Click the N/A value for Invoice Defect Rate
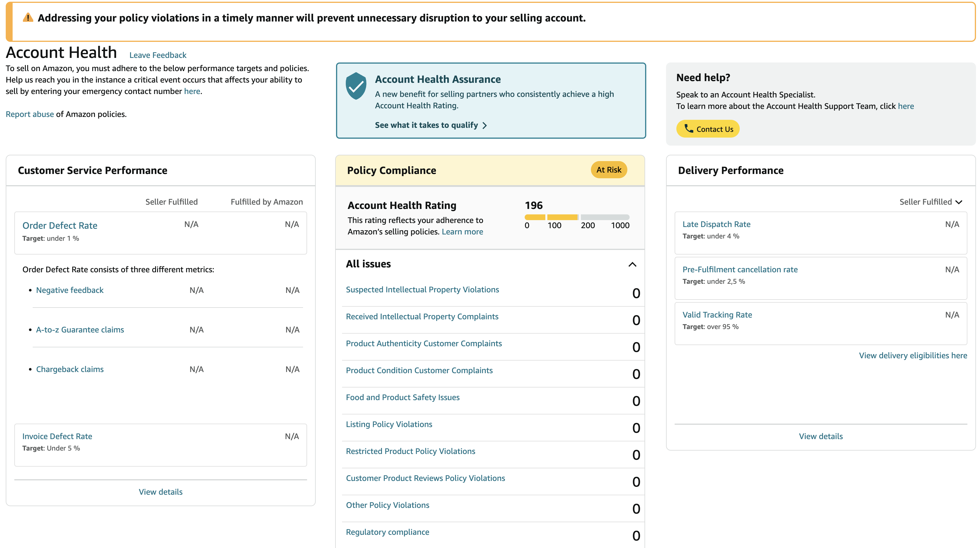This screenshot has width=980, height=548. tap(292, 436)
